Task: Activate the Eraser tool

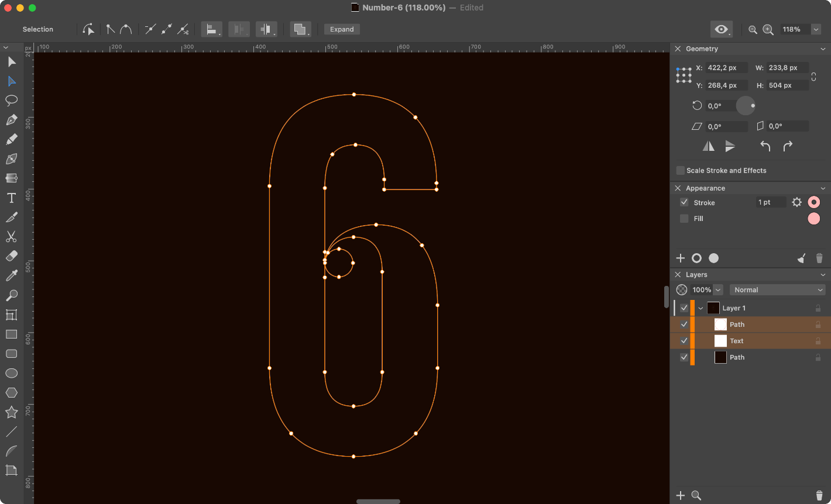Action: coord(11,256)
